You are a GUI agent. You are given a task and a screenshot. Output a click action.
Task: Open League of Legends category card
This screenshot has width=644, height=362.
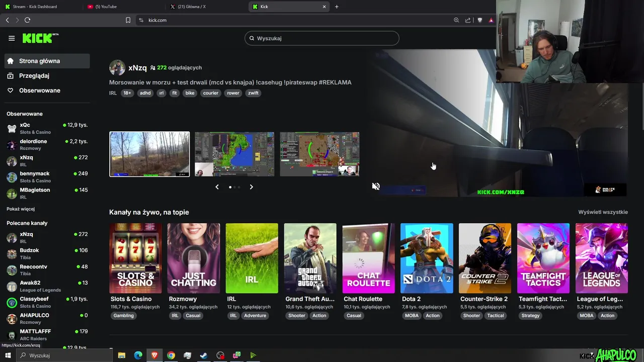[602, 258]
